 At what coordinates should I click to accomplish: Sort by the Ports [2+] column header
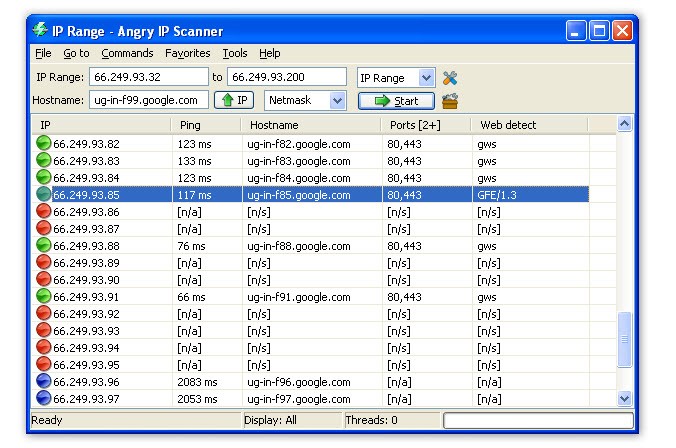coord(426,125)
